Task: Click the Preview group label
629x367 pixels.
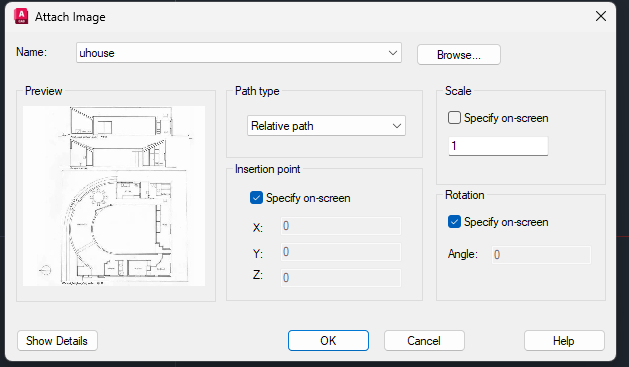Action: coord(44,91)
